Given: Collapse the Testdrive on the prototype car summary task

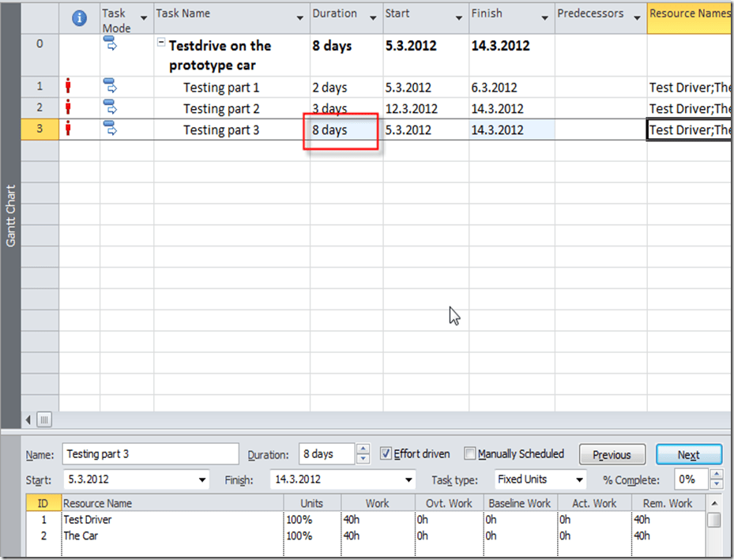Looking at the screenshot, I should pos(161,45).
